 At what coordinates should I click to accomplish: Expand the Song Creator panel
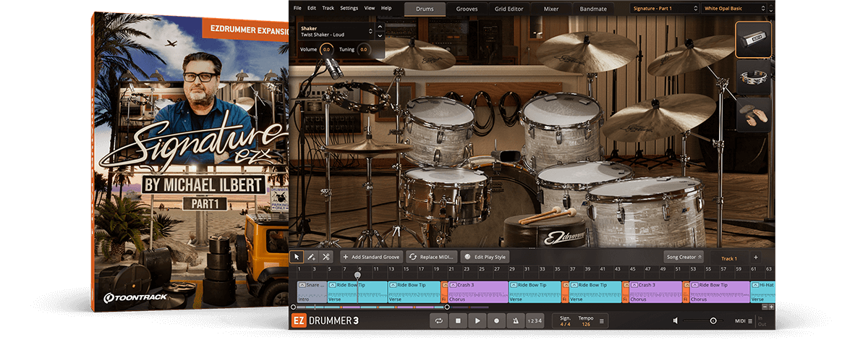(x=684, y=257)
